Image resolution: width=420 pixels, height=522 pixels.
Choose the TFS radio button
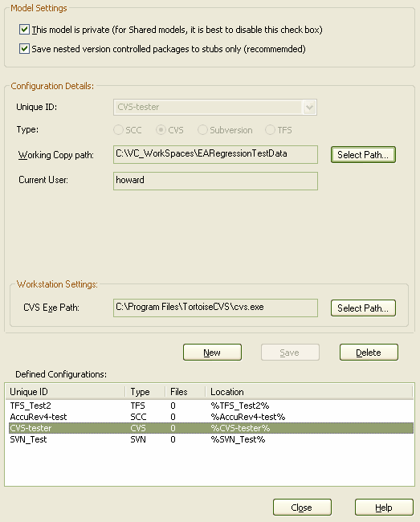tap(270, 130)
